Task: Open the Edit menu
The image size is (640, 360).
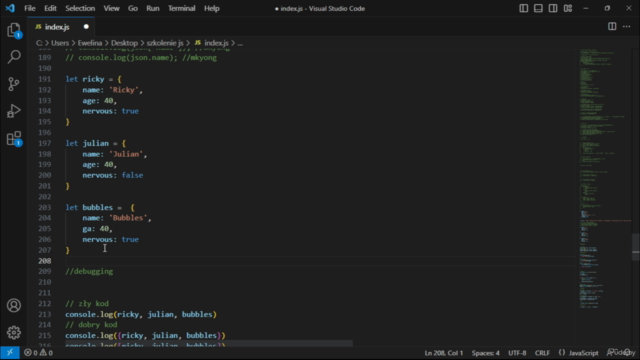Action: click(50, 8)
